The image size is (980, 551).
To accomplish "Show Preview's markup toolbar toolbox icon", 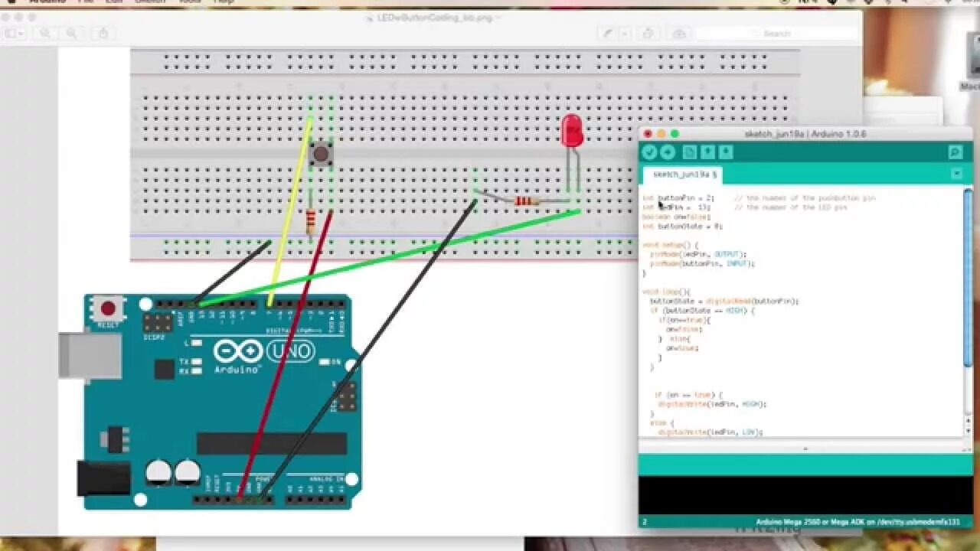I will [679, 34].
